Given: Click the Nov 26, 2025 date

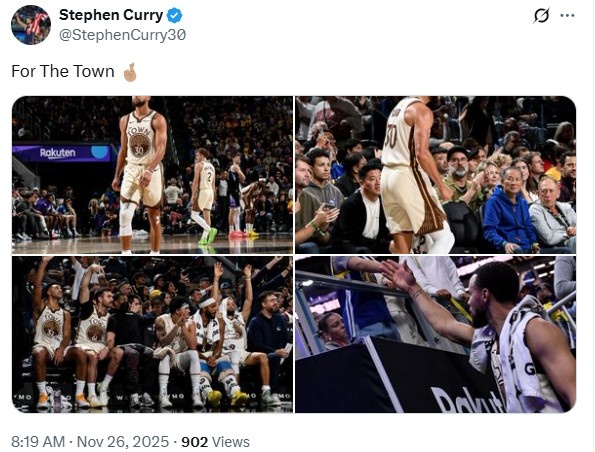Looking at the screenshot, I should click(x=123, y=442).
